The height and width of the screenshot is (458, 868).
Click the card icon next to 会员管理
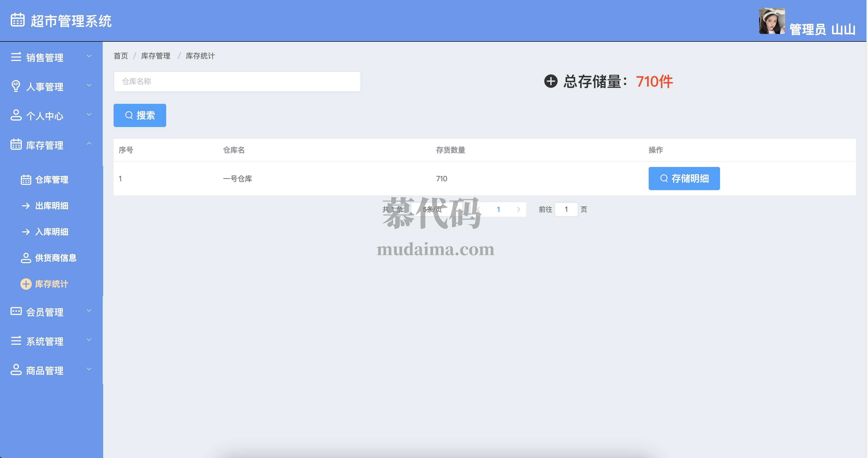(16, 311)
